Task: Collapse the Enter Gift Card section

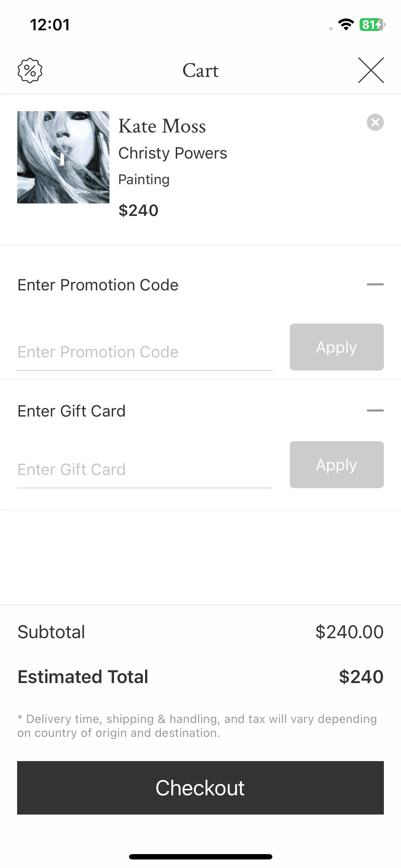Action: [375, 410]
